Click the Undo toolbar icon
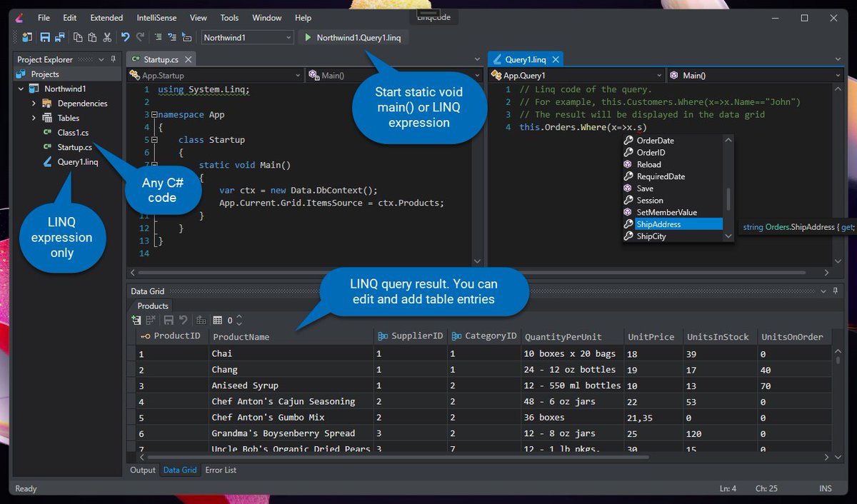Viewport: 857px width, 504px height. (x=125, y=37)
